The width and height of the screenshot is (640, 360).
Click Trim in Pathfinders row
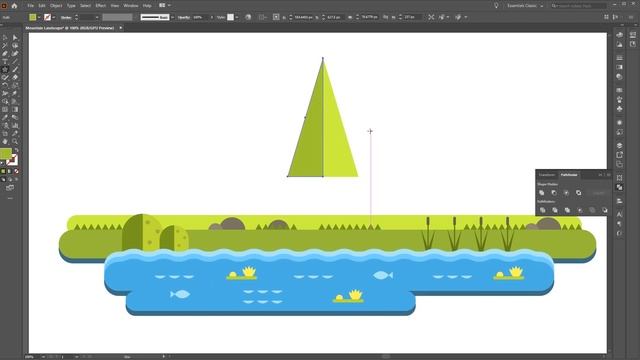555,210
